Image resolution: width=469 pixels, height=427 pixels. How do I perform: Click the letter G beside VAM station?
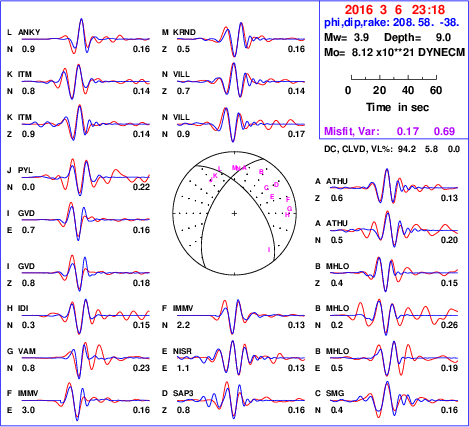10,351
